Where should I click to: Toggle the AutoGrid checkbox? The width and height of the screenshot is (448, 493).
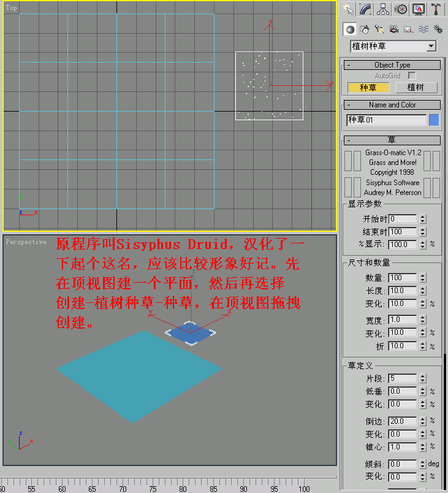click(412, 76)
